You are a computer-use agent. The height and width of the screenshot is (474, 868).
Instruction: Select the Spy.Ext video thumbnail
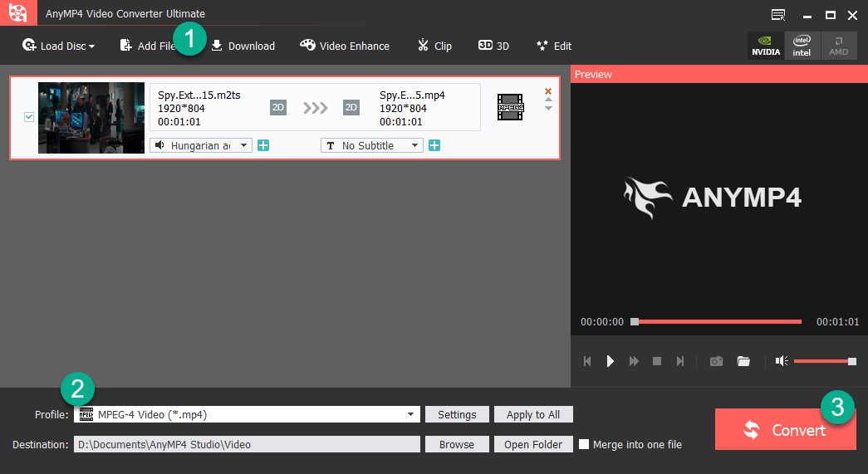(x=91, y=118)
